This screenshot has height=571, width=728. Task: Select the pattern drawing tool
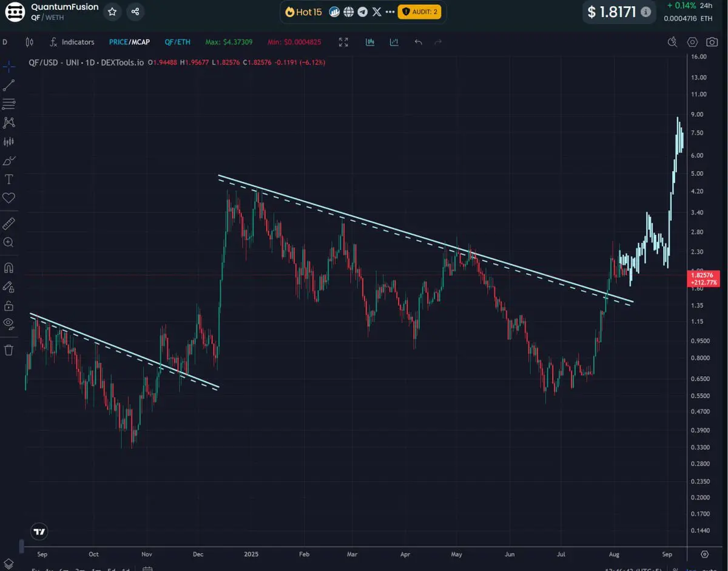pos(8,123)
